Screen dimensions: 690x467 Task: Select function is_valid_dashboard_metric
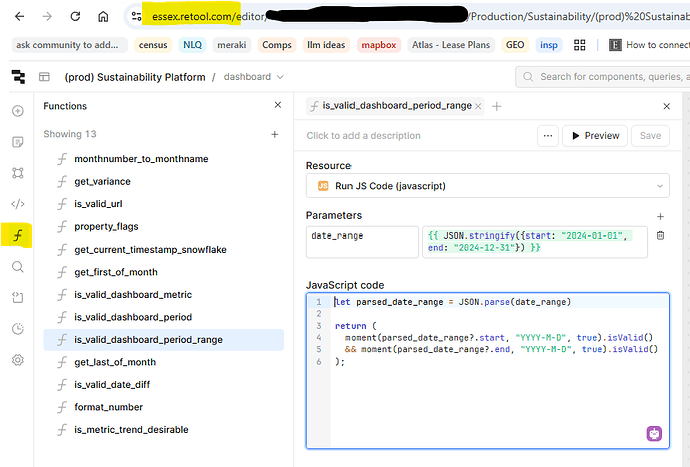[133, 294]
